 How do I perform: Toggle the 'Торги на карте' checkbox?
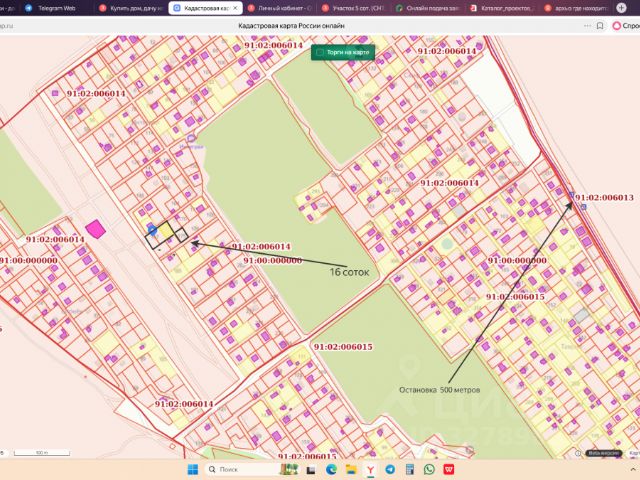click(x=320, y=52)
